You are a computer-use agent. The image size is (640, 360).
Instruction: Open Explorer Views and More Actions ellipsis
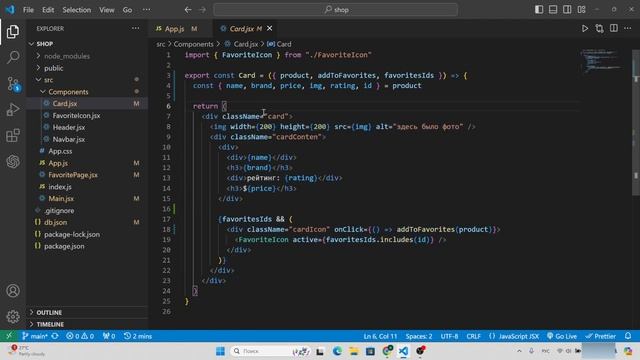[x=136, y=28]
